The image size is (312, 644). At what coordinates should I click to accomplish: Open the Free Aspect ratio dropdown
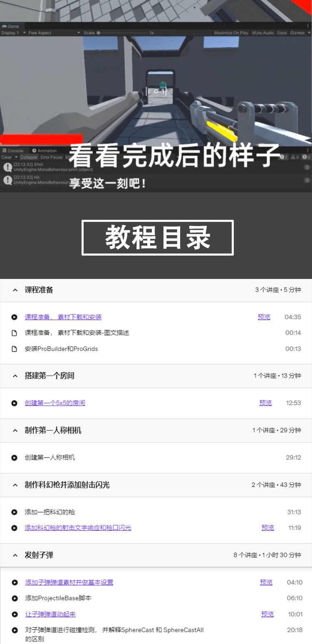[x=54, y=33]
